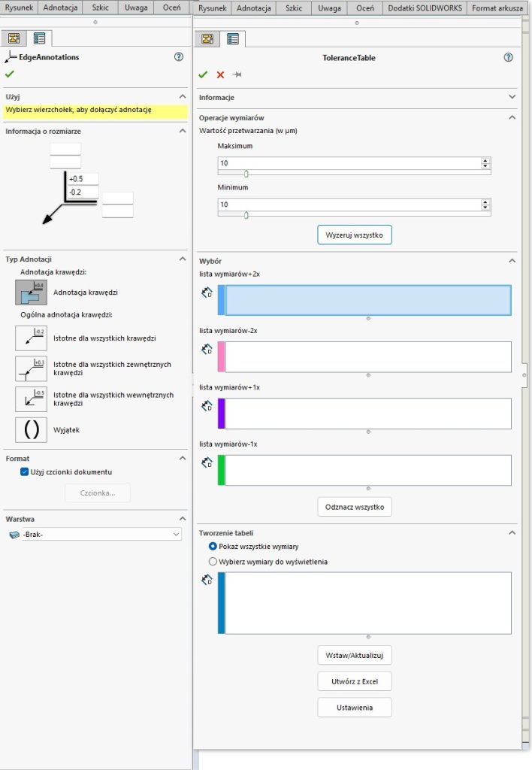This screenshot has width=532, height=770.
Task: Collapse Informacja o rozmiarze section
Action: pos(183,131)
